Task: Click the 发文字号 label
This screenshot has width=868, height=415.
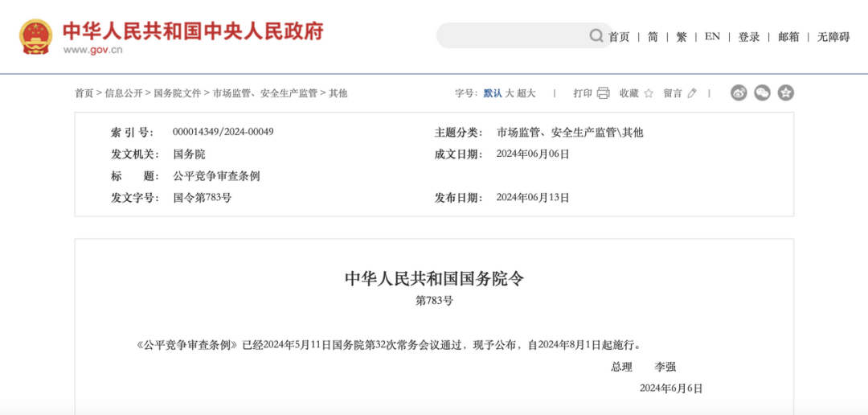Action: (x=135, y=198)
